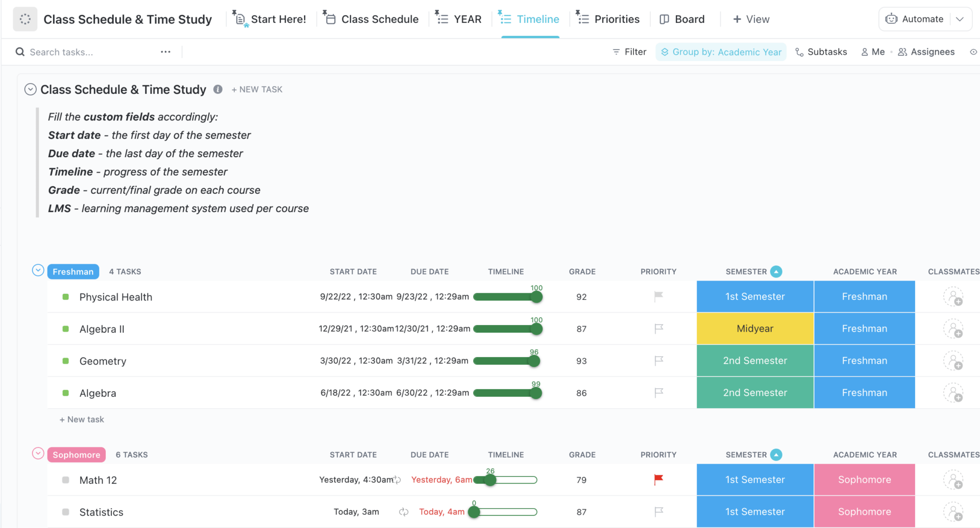Collapse the Freshman group
Screen dimensions: 980x528
38,270
